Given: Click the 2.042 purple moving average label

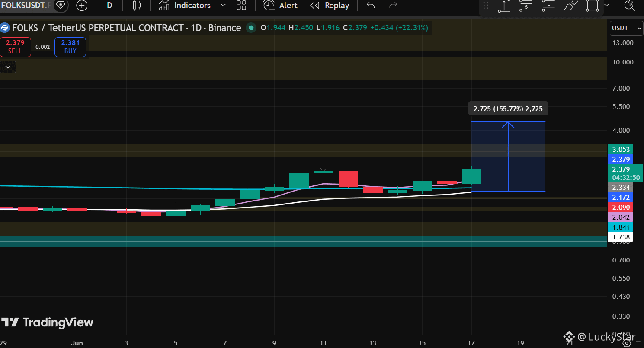Looking at the screenshot, I should point(621,217).
